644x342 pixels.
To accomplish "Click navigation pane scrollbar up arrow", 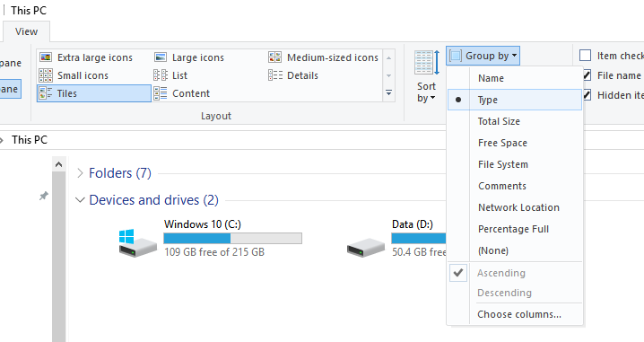I will pos(58,164).
